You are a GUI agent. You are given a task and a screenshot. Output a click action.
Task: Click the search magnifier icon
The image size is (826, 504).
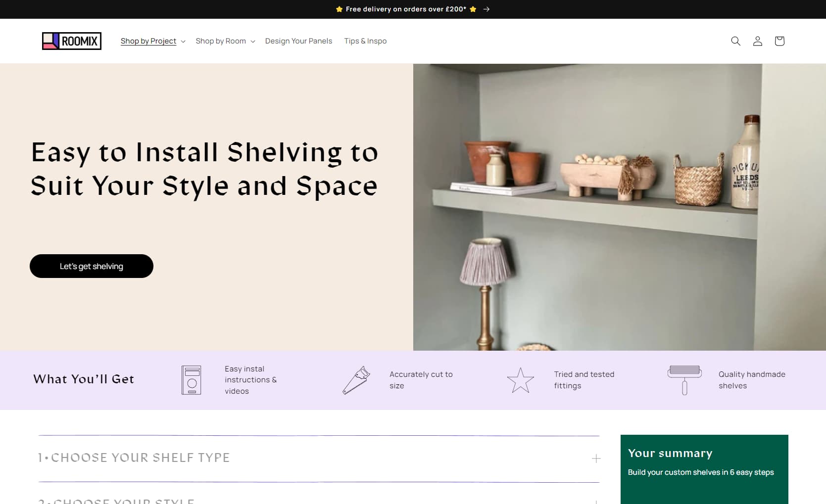(x=735, y=41)
